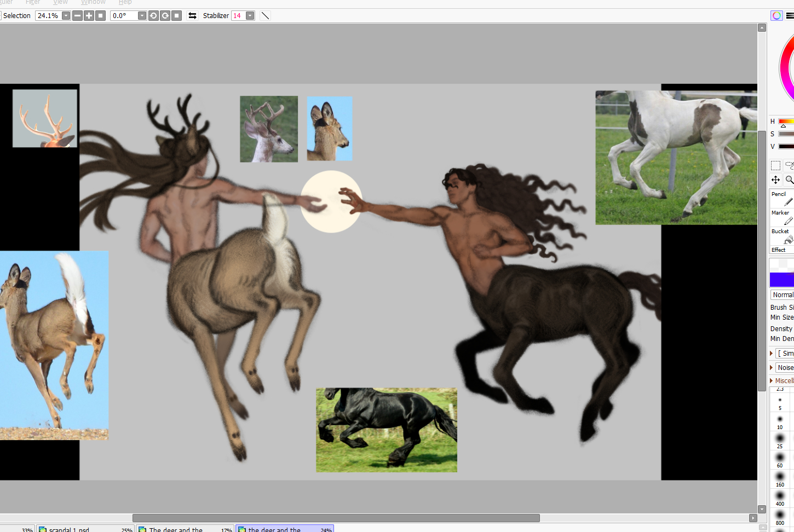This screenshot has width=794, height=532.
Task: Rotate the canvas counterclockwise
Action: pos(153,16)
